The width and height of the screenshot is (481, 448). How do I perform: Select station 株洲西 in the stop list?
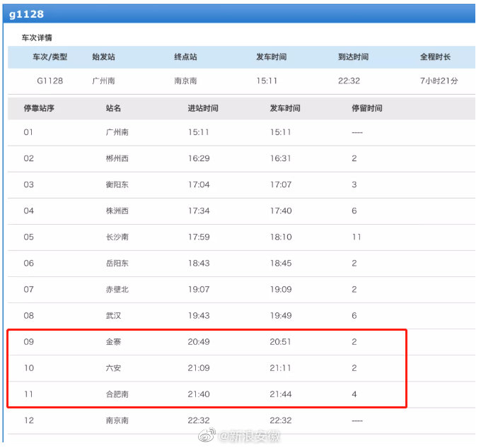(117, 211)
